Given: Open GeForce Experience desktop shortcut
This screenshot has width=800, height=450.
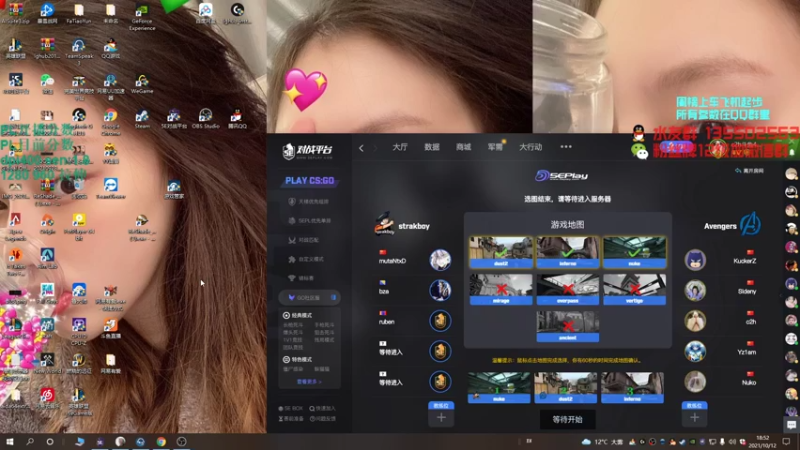Looking at the screenshot, I should point(142,16).
